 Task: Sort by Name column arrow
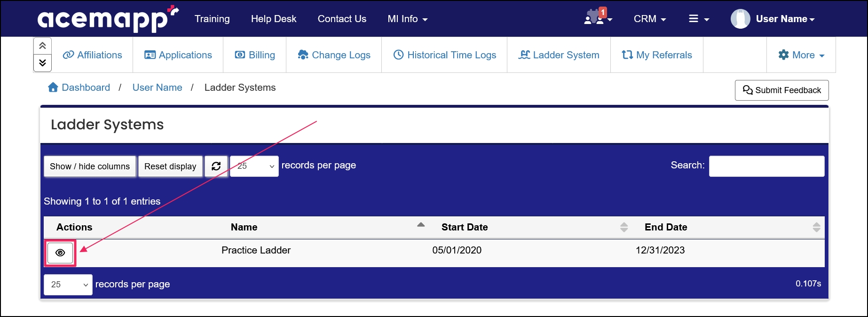[421, 225]
